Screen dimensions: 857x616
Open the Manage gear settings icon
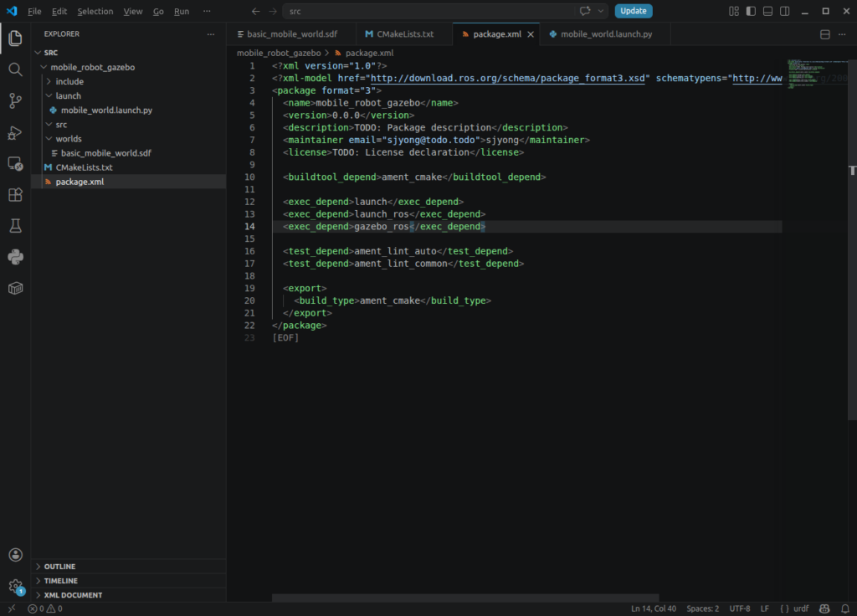pyautogui.click(x=15, y=586)
